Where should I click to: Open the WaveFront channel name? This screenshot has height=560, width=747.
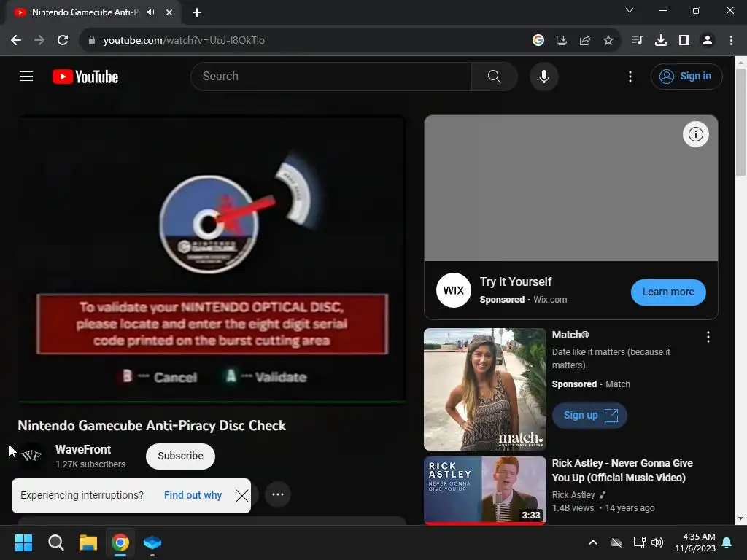click(x=83, y=449)
